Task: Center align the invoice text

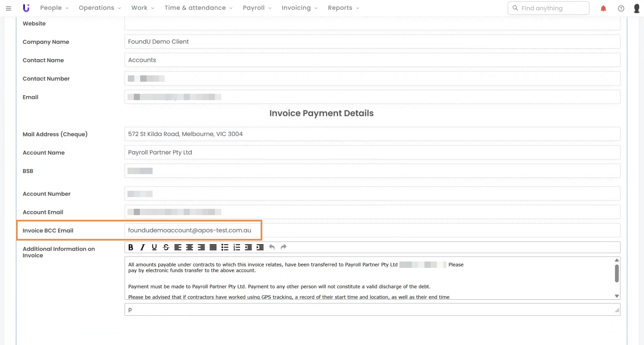Action: (189, 247)
